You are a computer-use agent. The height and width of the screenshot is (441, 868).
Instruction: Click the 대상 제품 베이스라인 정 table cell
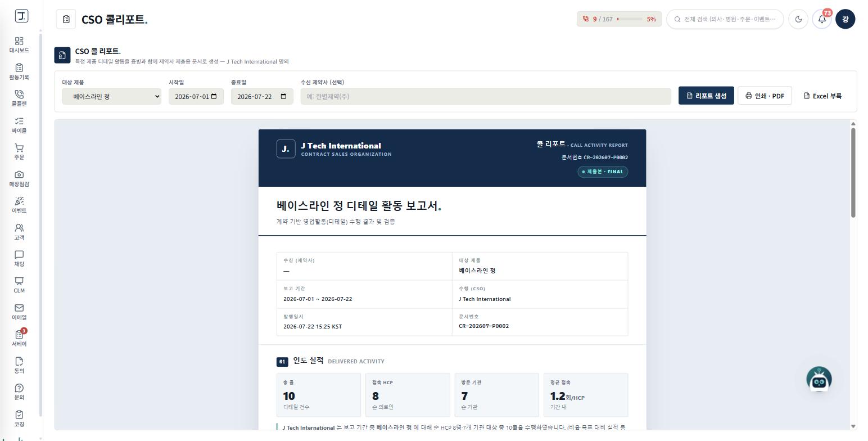(x=540, y=266)
